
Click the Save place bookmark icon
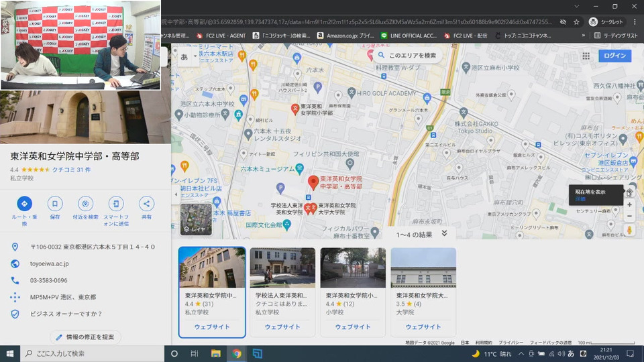click(54, 204)
